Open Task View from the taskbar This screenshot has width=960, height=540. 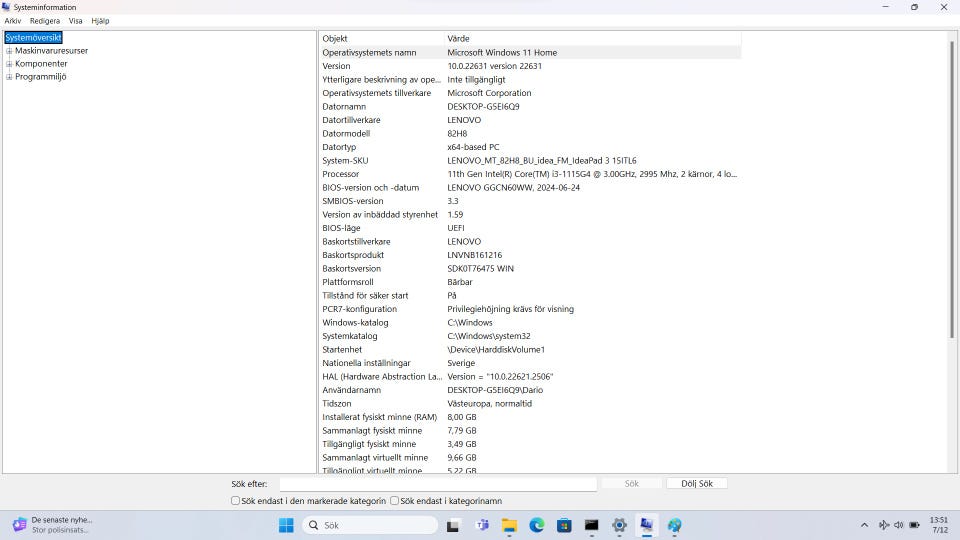[453, 525]
